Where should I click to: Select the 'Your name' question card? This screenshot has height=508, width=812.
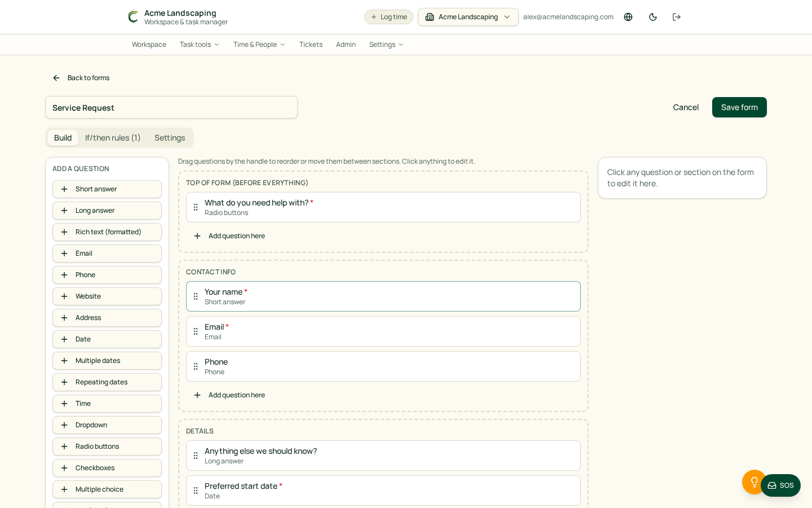tap(383, 296)
